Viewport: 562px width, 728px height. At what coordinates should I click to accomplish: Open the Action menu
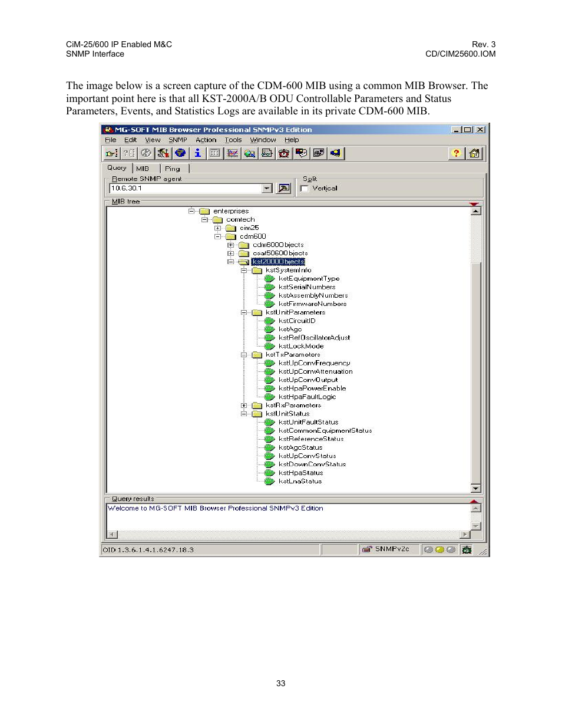point(206,140)
